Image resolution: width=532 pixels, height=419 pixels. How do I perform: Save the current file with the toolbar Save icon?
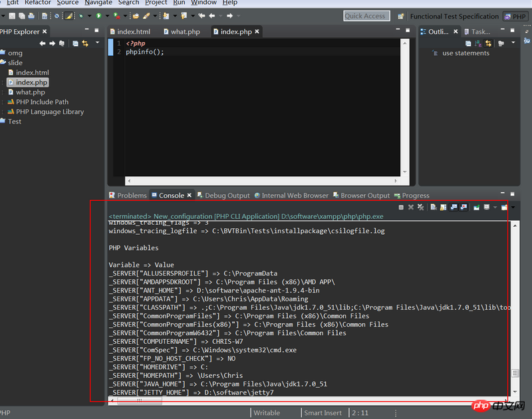[x=12, y=16]
